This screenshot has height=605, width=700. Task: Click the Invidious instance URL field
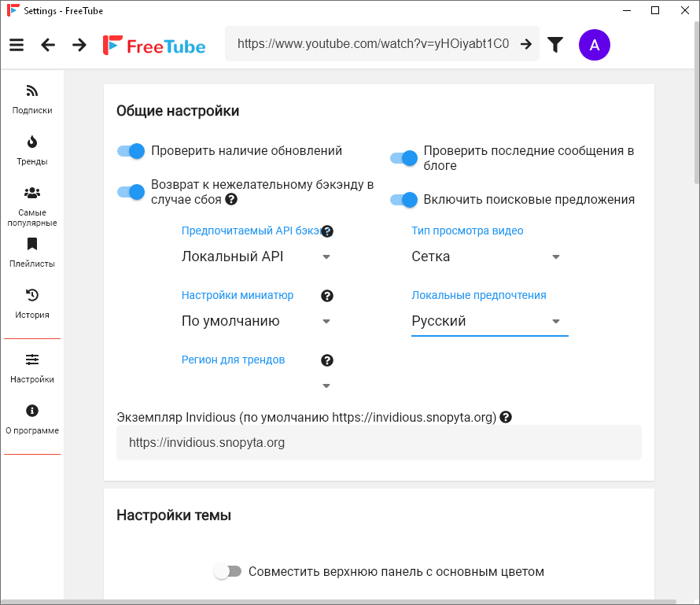[379, 443]
